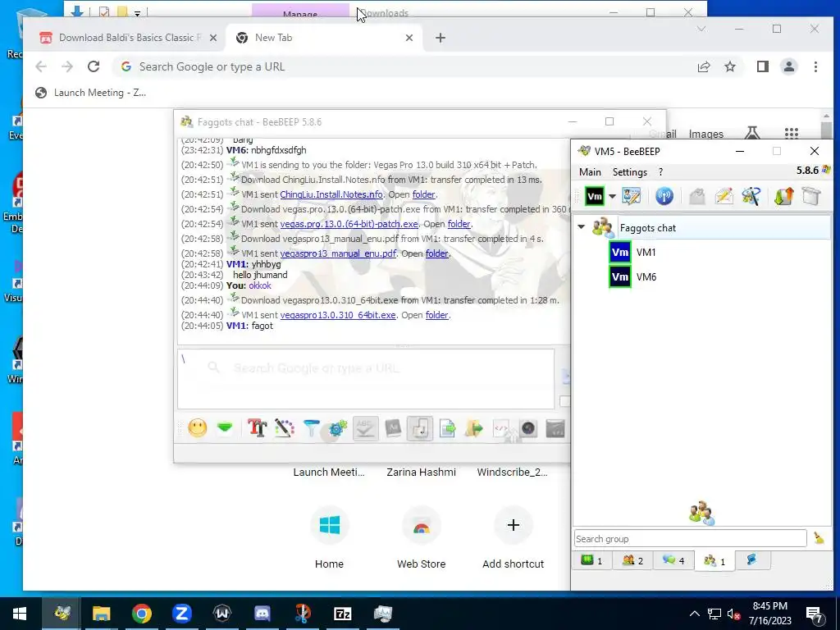Click Chrome's Search Google or type URL bar
Image resolution: width=840 pixels, height=630 pixels.
click(402, 67)
